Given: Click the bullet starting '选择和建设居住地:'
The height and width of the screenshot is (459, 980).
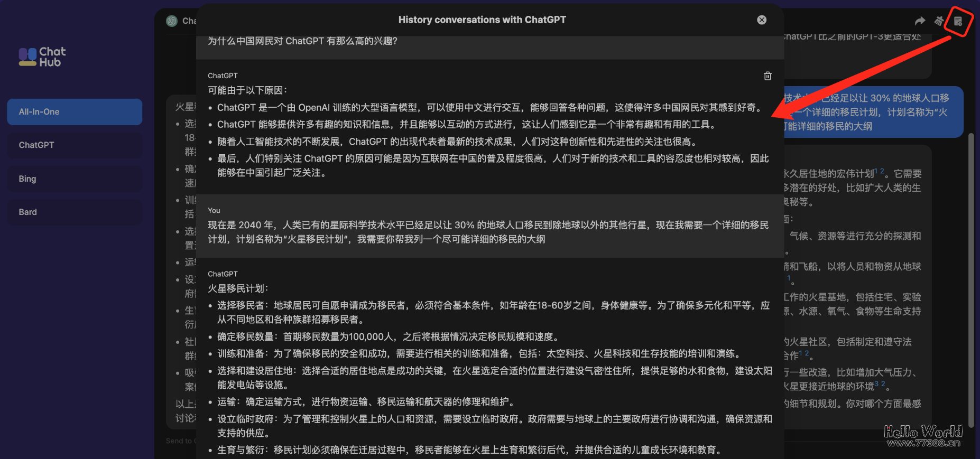Looking at the screenshot, I should (494, 378).
